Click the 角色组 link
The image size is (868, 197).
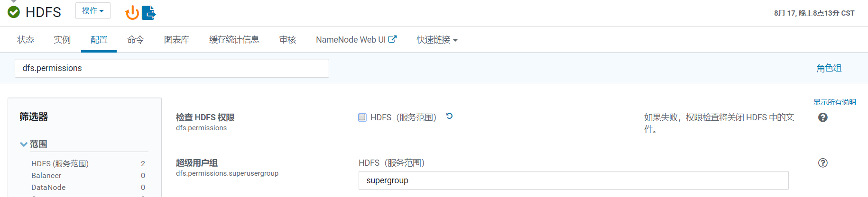829,68
